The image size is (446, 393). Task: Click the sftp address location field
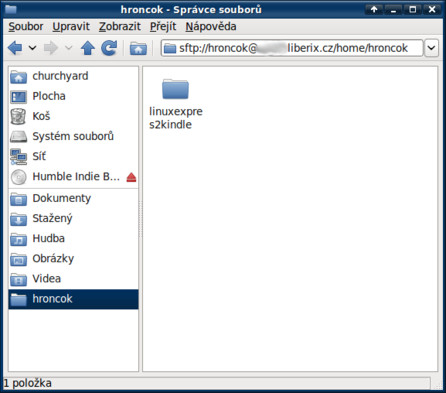click(292, 48)
